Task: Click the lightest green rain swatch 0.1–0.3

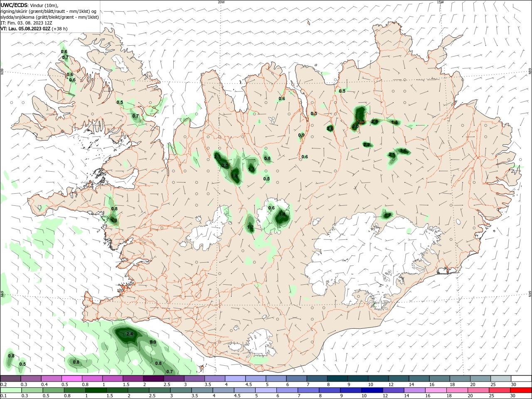Action: [11, 390]
